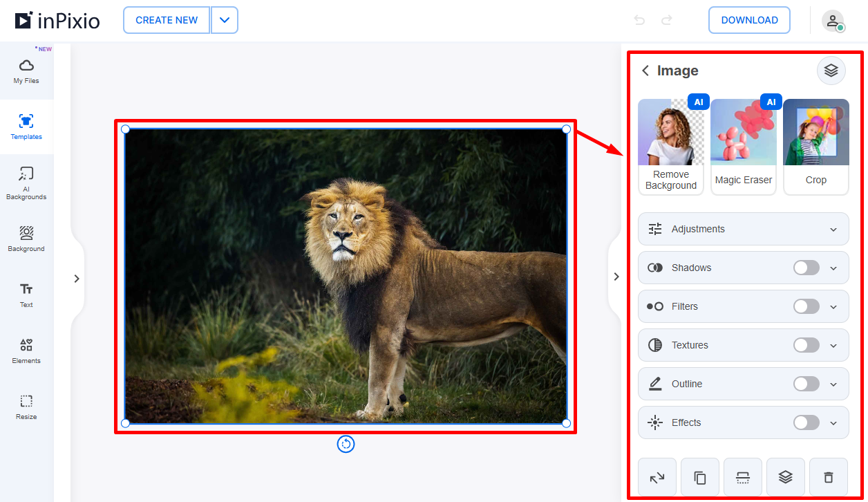Expand the Adjustments section chevron

[833, 230]
